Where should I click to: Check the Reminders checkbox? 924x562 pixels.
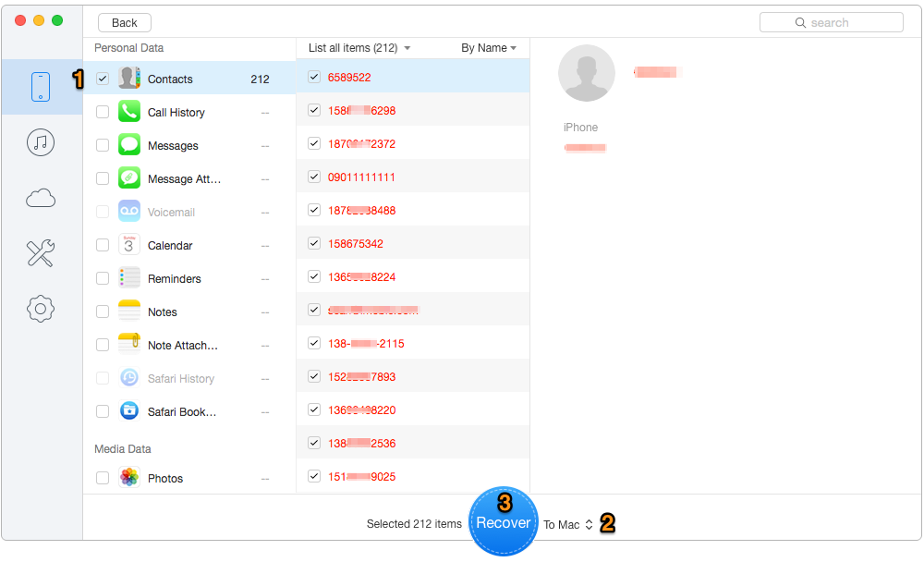(x=103, y=278)
